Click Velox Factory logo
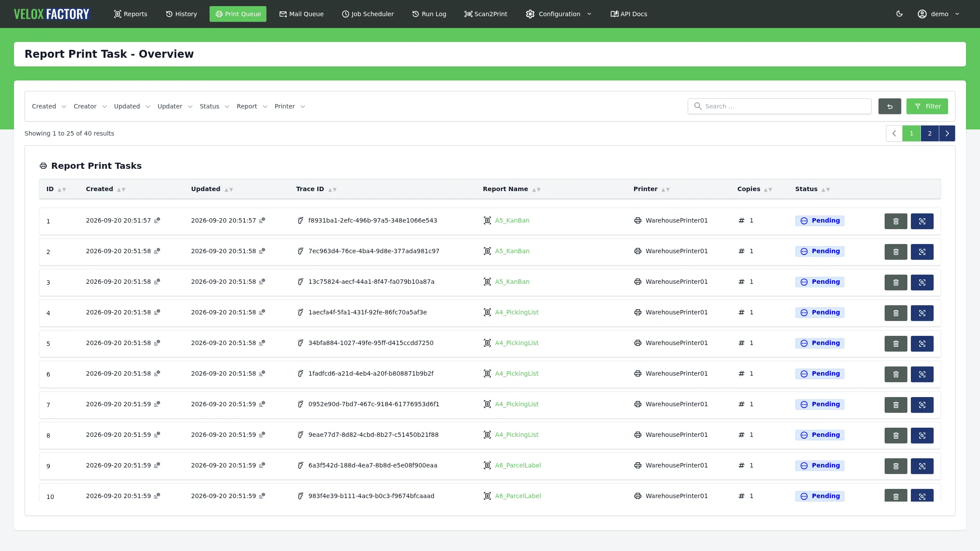Screen dimensions: 980x551 click(52, 14)
